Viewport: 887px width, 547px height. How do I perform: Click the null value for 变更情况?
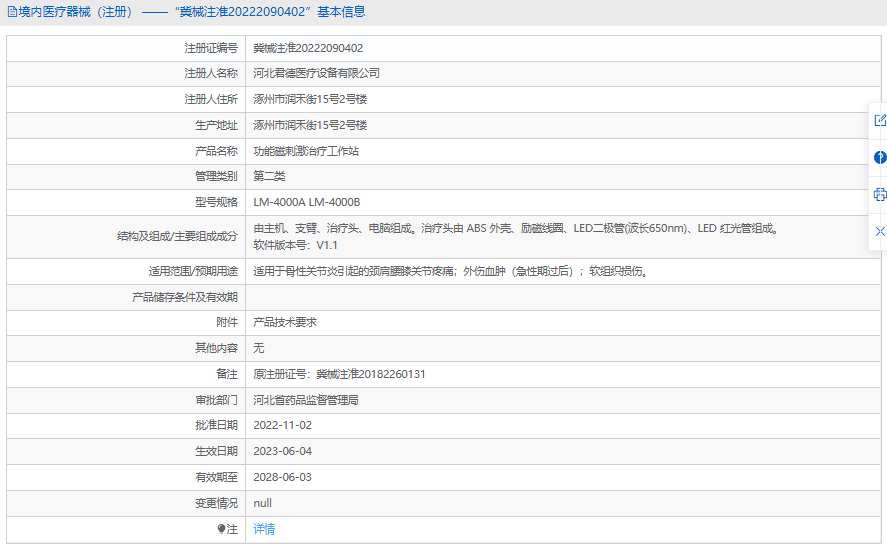coord(262,503)
